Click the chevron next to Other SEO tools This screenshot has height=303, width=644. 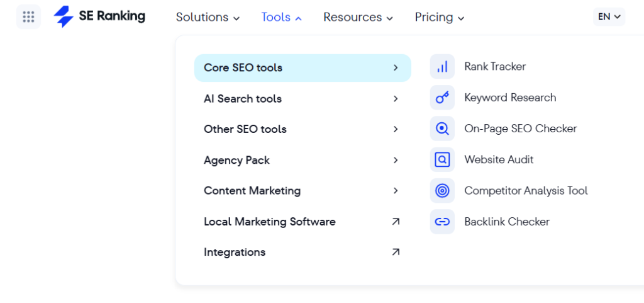click(396, 129)
